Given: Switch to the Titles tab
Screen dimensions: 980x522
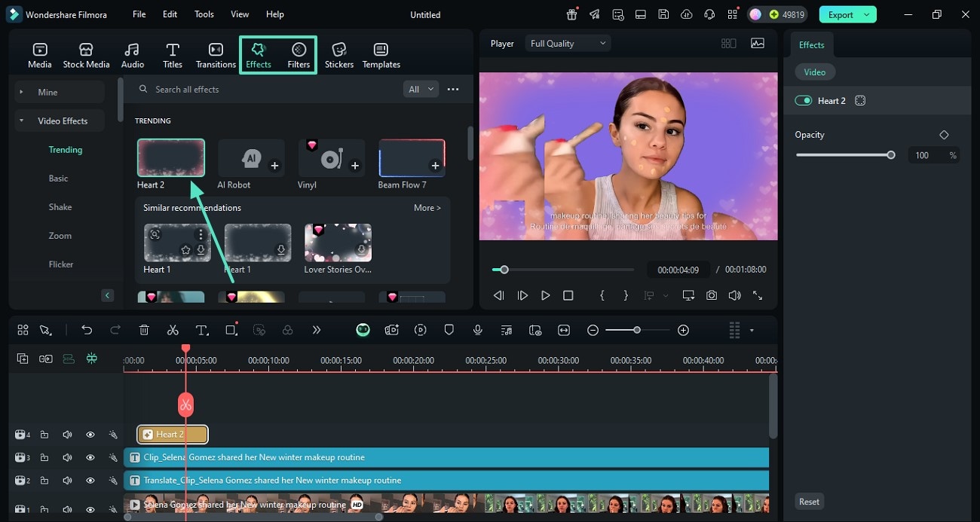Looking at the screenshot, I should [173, 56].
